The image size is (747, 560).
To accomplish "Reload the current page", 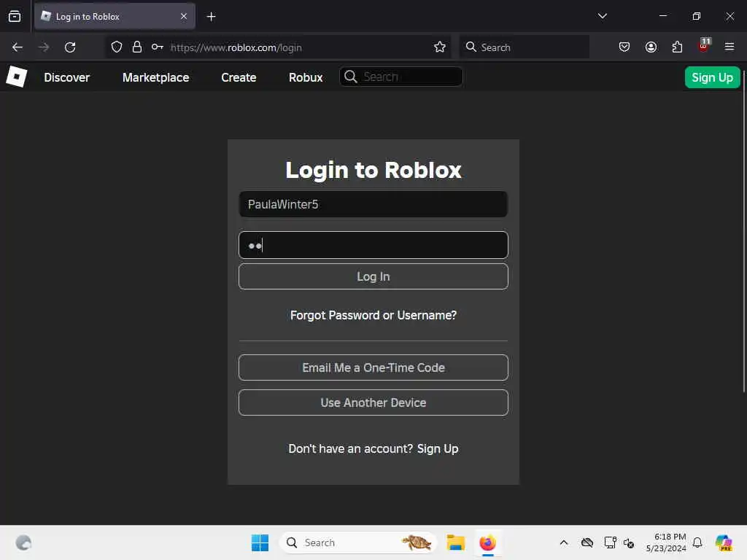I will pyautogui.click(x=70, y=47).
